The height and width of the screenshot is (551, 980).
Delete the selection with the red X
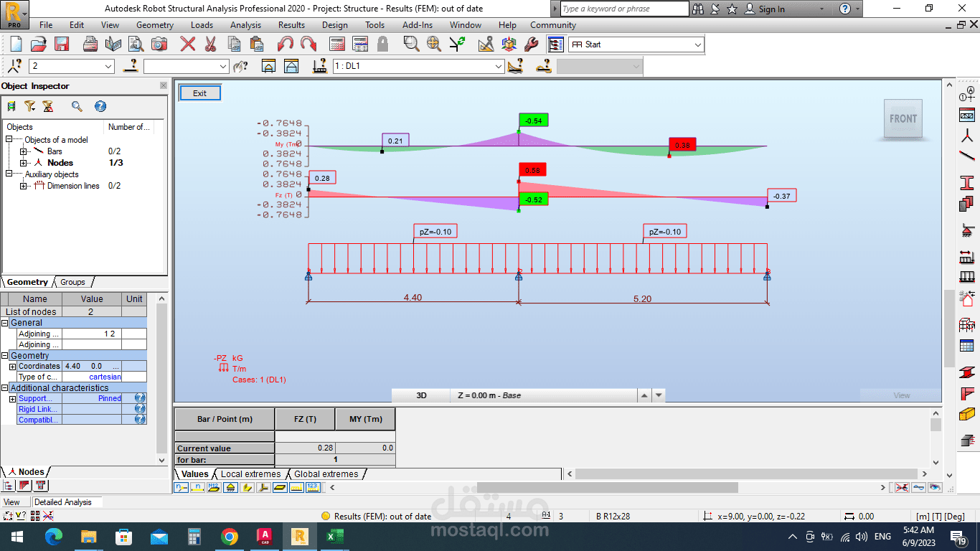click(x=188, y=44)
